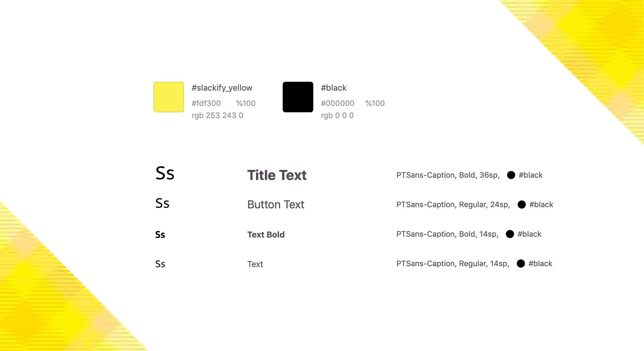Click the black dot beside Bold, 36sp

point(511,175)
